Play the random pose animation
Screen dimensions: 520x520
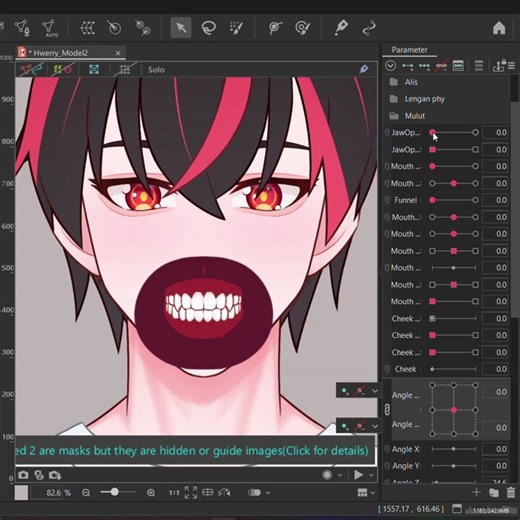[358, 475]
